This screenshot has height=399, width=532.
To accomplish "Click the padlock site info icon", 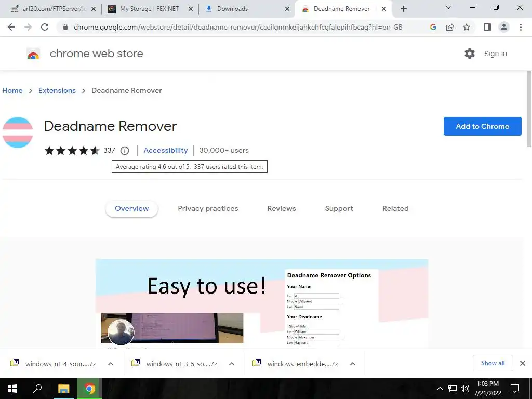I will pos(65,27).
